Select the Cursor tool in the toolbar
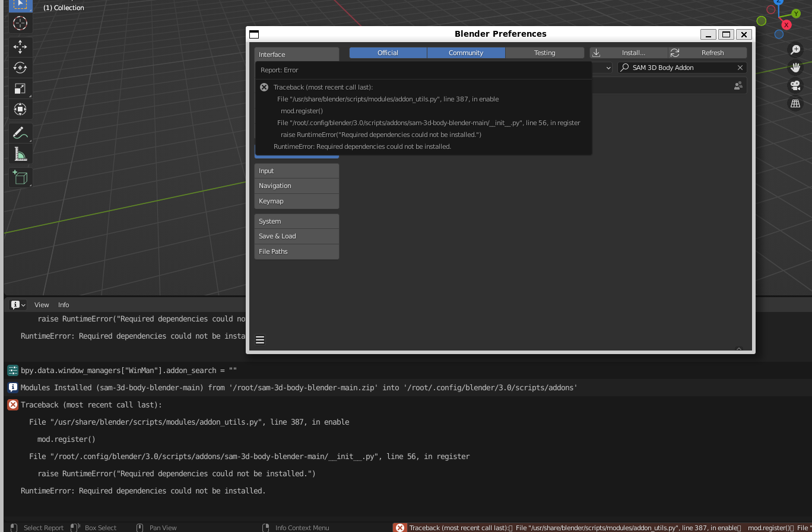The width and height of the screenshot is (812, 532). pyautogui.click(x=20, y=23)
